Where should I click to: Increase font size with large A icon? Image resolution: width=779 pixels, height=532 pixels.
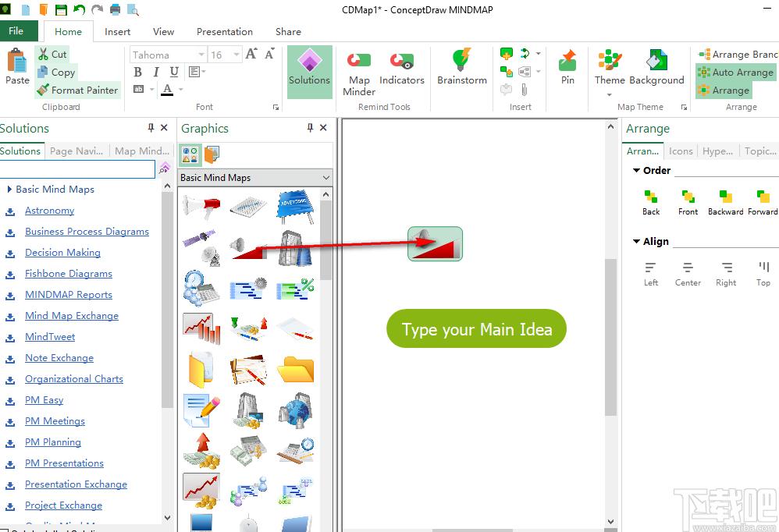(x=251, y=54)
